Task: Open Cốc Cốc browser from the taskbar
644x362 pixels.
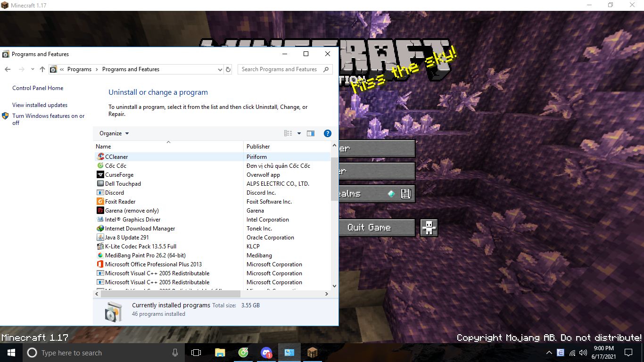Action: pos(243,353)
